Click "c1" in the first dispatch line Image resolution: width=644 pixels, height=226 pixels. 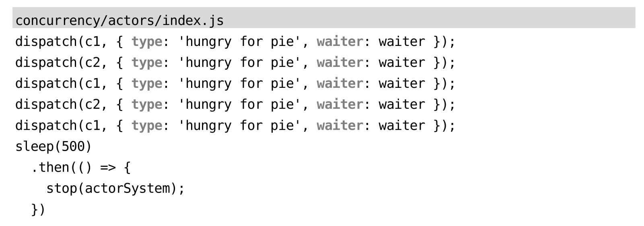92,42
